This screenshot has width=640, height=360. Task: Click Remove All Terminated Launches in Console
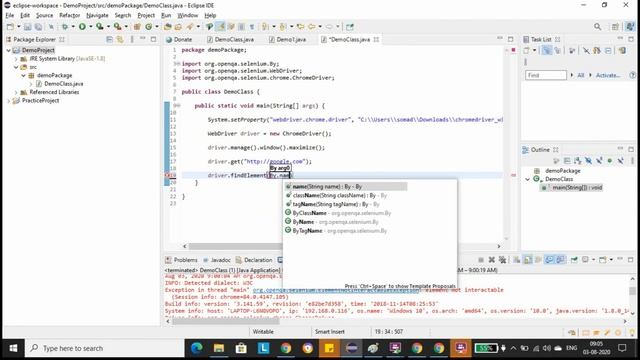(502, 260)
